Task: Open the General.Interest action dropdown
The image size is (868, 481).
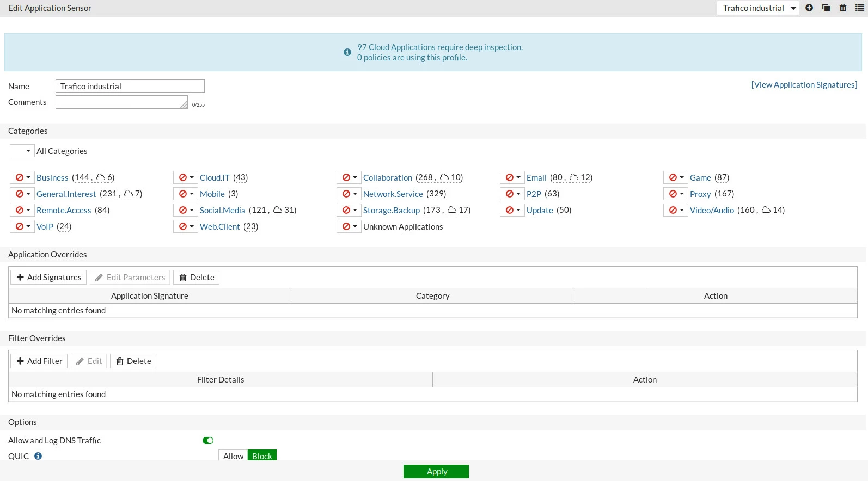Action: [22, 194]
